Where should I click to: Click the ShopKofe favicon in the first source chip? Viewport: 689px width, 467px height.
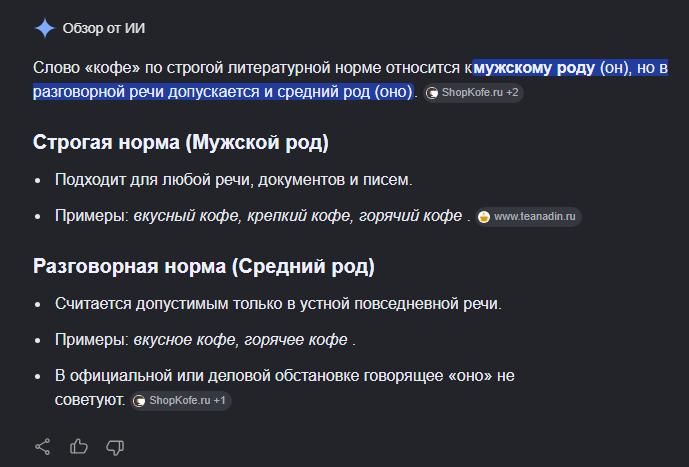pos(432,93)
